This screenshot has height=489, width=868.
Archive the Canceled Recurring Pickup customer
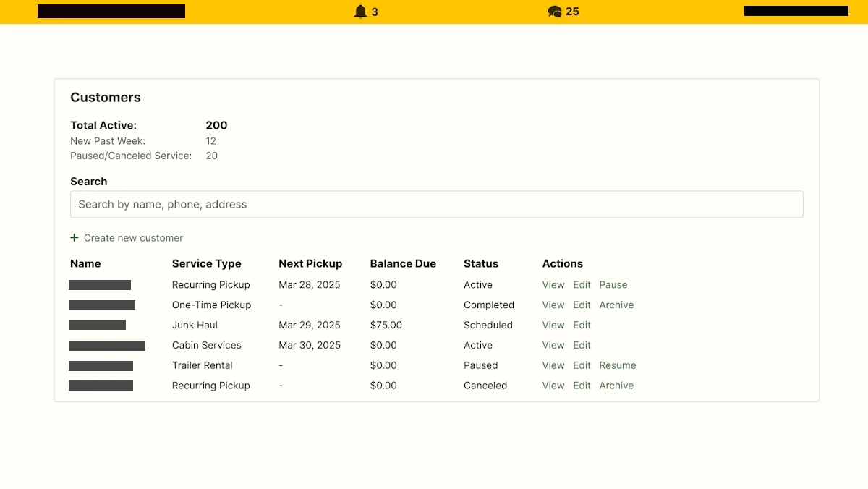[616, 386]
